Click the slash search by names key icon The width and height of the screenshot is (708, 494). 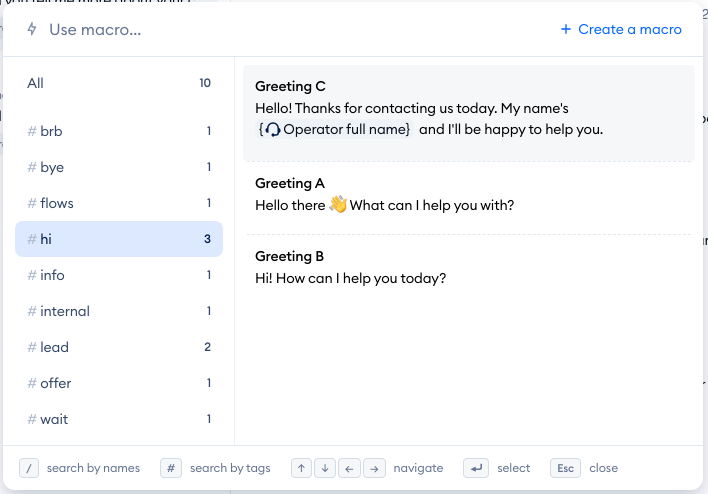[x=30, y=468]
